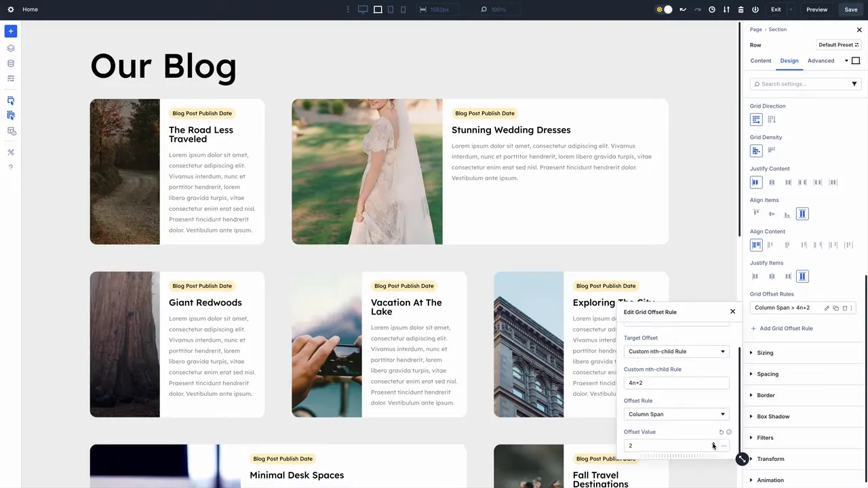Select the highlighted fourth Align Items option

tap(802, 213)
